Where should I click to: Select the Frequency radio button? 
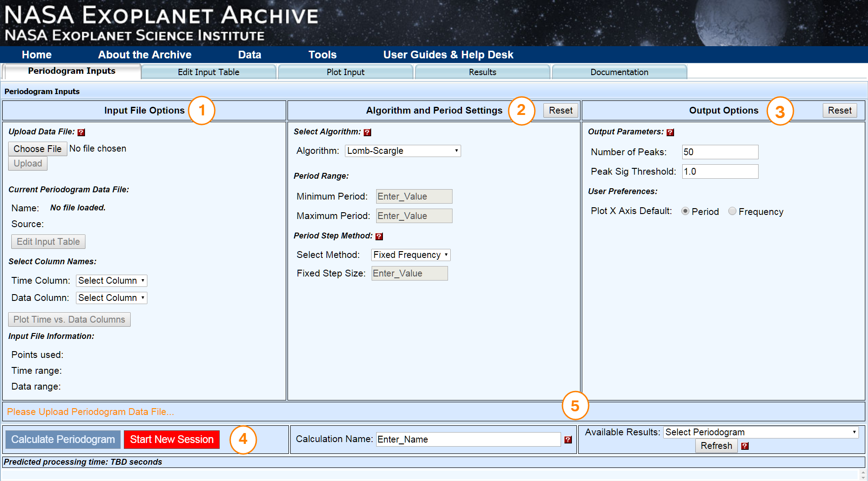[732, 211]
